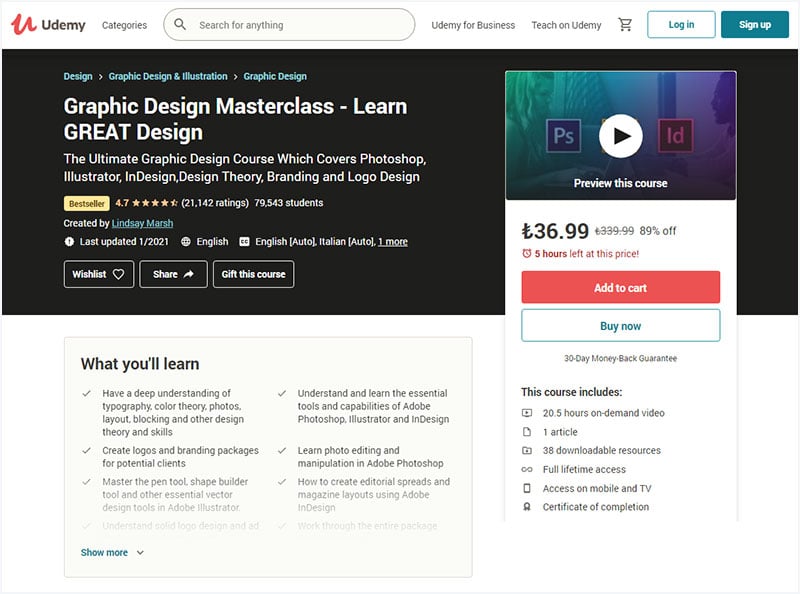This screenshot has width=800, height=594.
Task: Click the Log in button
Action: tap(681, 24)
